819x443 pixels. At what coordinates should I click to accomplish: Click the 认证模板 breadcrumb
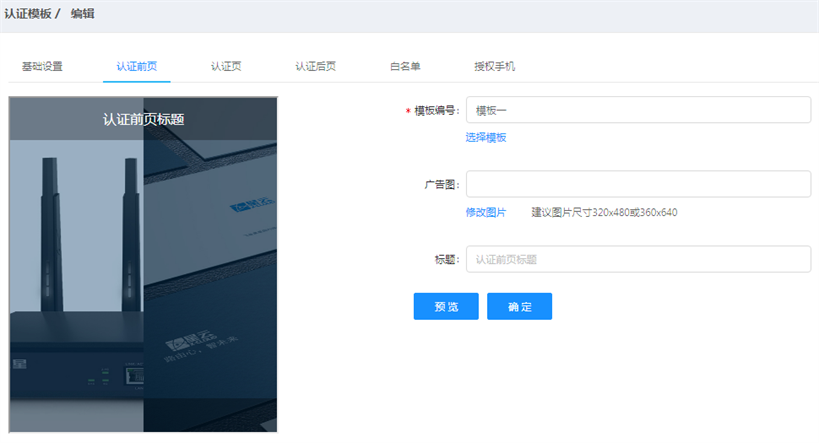point(28,14)
